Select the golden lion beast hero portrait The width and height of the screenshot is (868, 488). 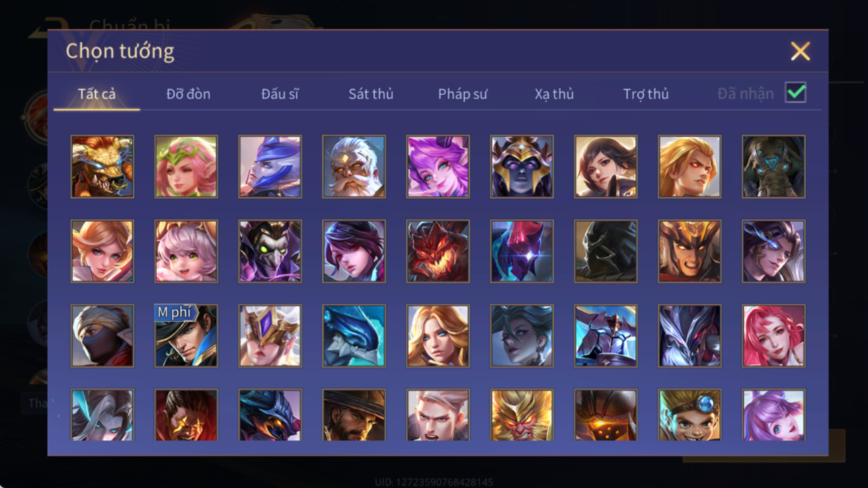[x=102, y=167]
